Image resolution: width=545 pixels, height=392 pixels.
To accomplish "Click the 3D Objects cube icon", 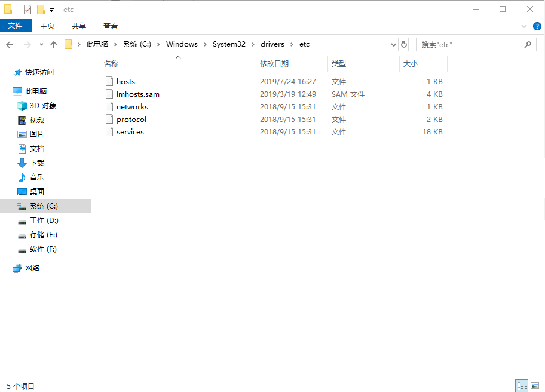I will (22, 106).
